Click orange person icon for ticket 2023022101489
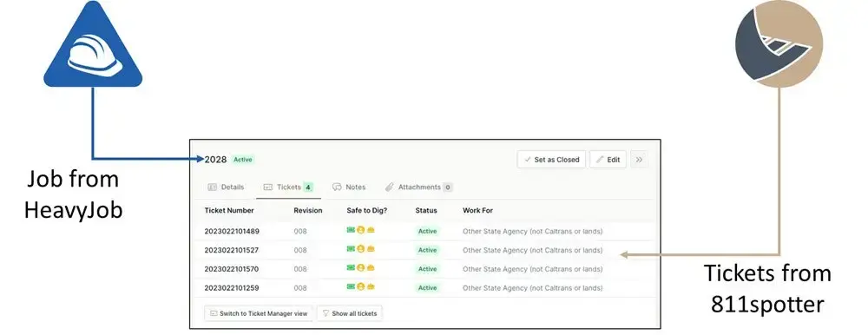The image size is (868, 335). (360, 230)
